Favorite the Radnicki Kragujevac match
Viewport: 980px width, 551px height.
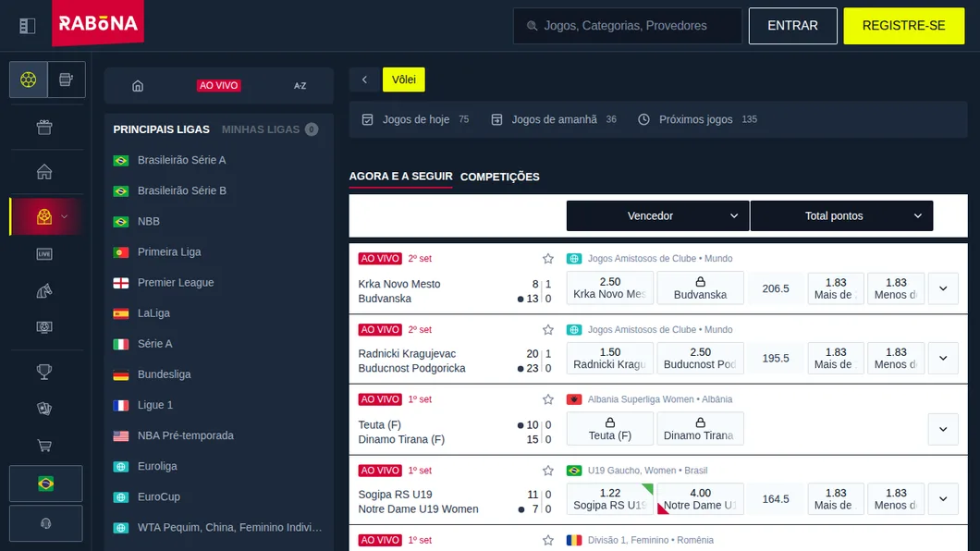548,330
